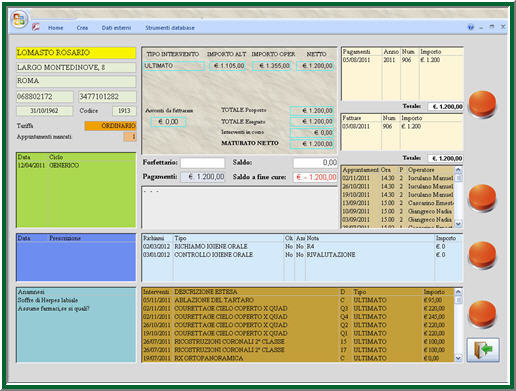Select the RX ORTOPANORAMICA intervention row
Screen dimensions: 516x391
(298, 358)
